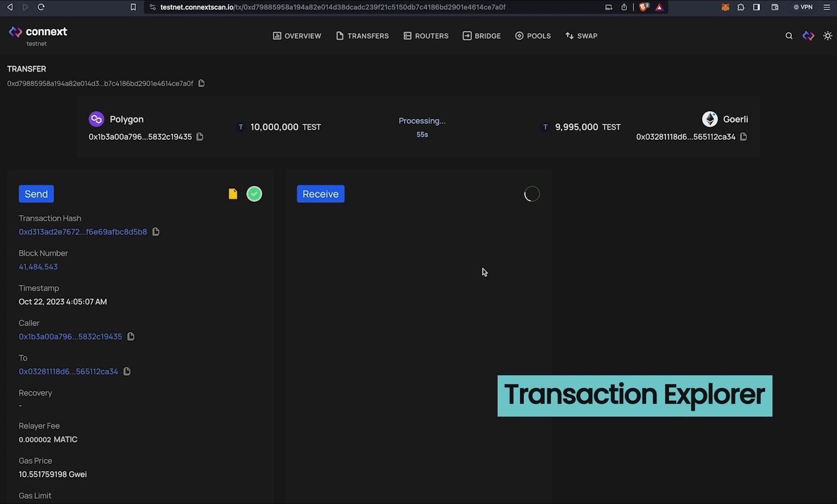Open the SWAP nav item
The image size is (837, 504).
(x=582, y=36)
